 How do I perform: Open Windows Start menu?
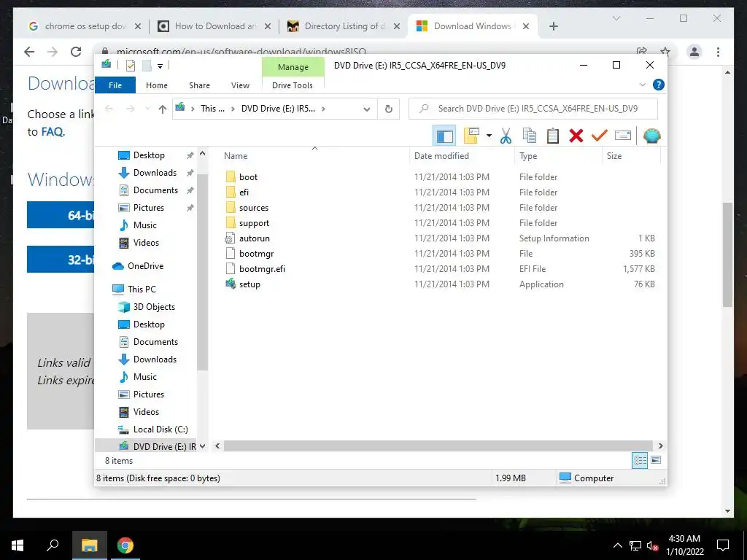click(18, 545)
